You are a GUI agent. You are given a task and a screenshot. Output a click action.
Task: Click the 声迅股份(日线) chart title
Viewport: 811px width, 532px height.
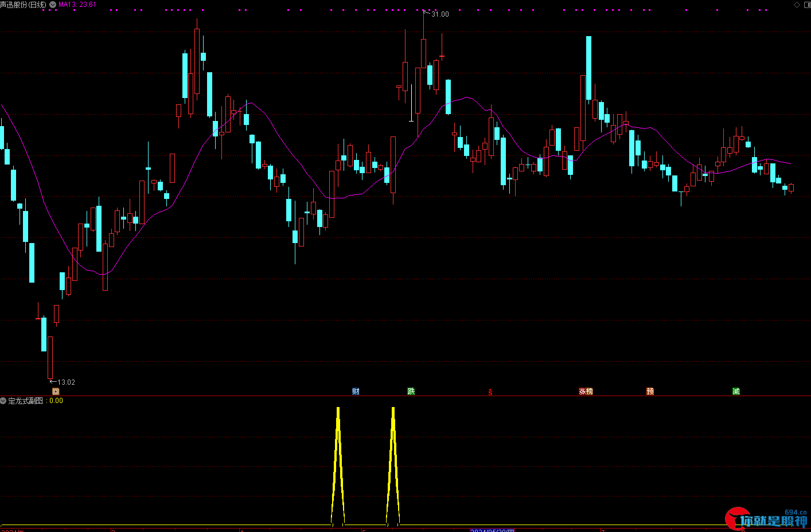(x=24, y=5)
